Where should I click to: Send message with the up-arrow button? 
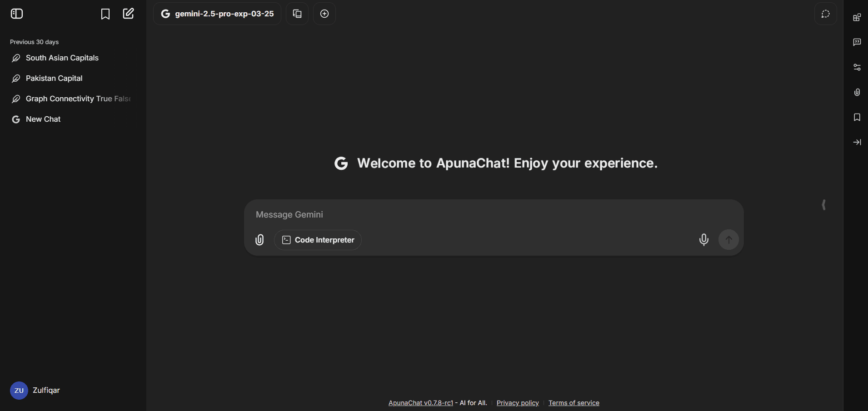coord(728,239)
